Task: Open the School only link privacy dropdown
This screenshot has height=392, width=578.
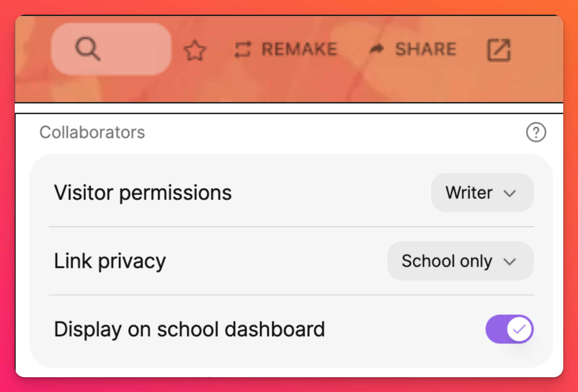Action: coord(460,261)
